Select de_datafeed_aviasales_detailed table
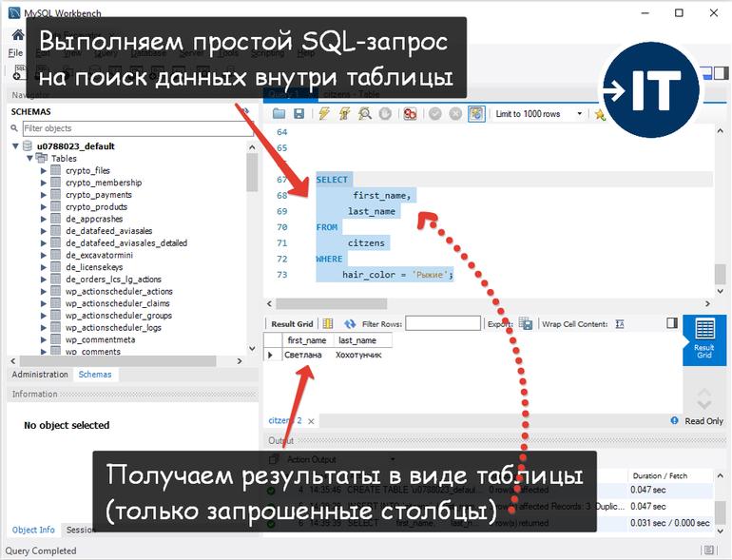This screenshot has height=560, width=732. tap(126, 242)
